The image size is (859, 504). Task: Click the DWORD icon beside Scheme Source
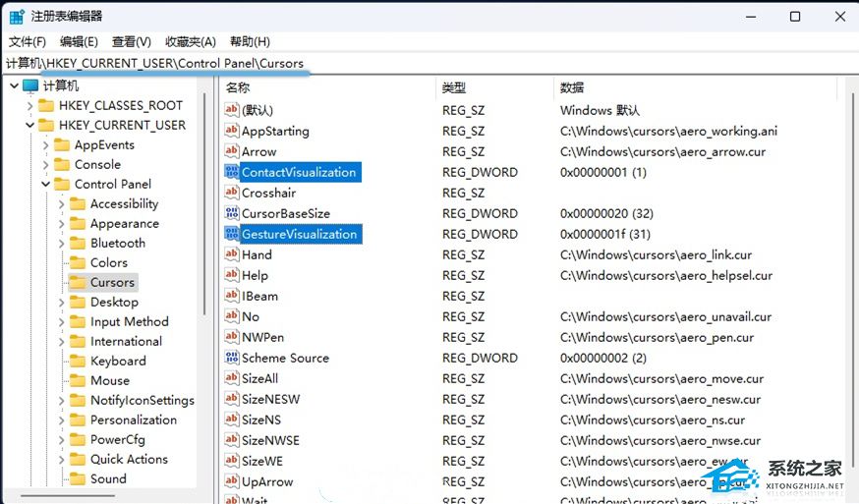pyautogui.click(x=232, y=358)
